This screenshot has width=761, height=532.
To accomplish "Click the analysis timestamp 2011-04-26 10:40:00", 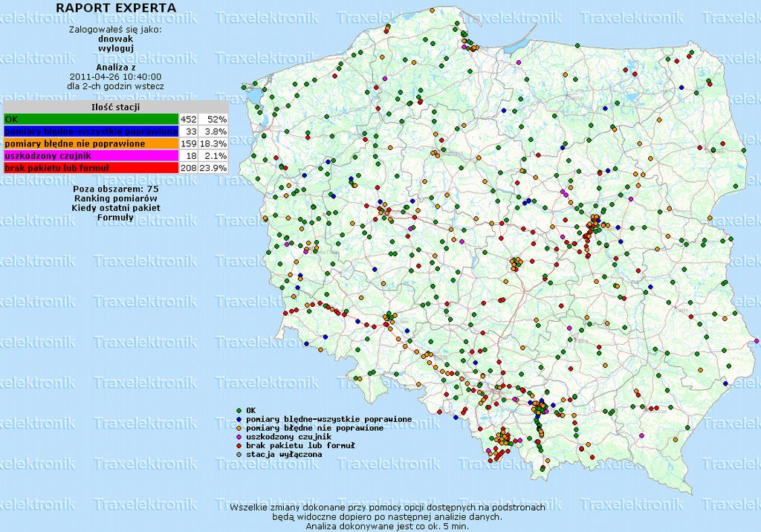I will (115, 77).
